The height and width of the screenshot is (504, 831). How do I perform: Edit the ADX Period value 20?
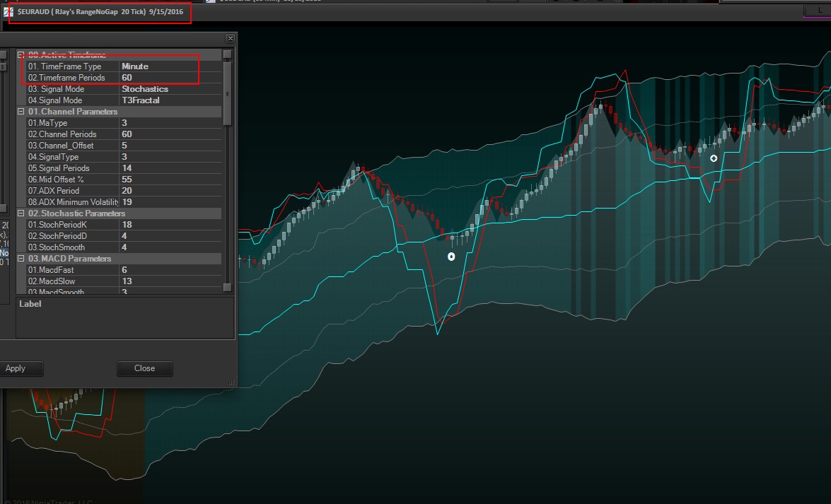[170, 191]
